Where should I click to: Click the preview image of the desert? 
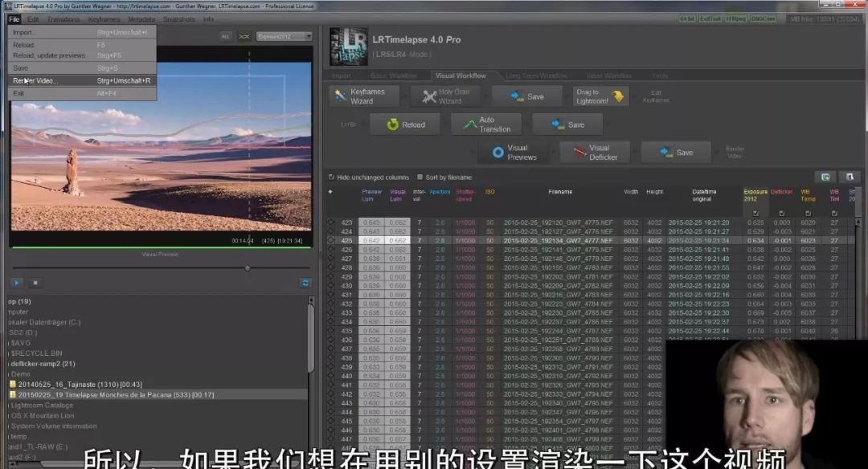(x=161, y=146)
